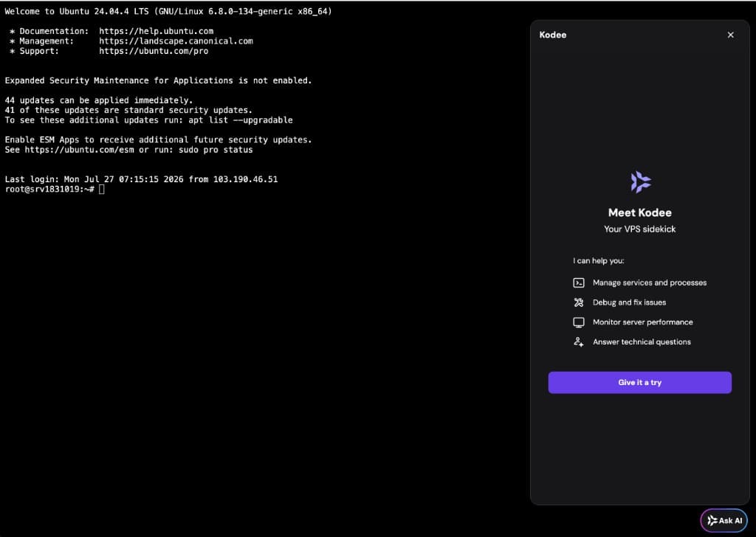Click the '44 updates can be applied immediately' line
This screenshot has width=756, height=537.
pos(99,100)
